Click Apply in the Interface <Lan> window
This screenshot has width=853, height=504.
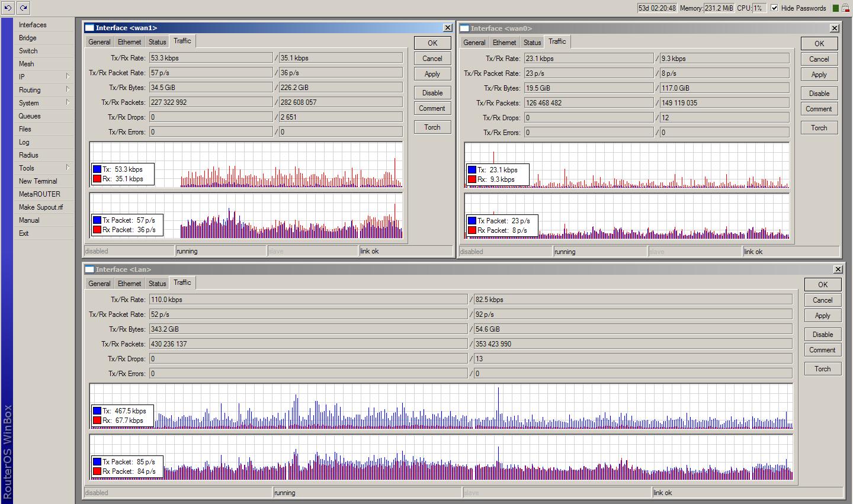[x=822, y=315]
